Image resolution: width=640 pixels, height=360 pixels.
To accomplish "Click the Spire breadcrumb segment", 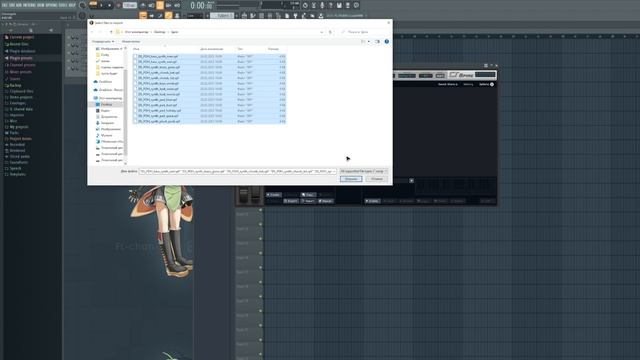I will [174, 32].
